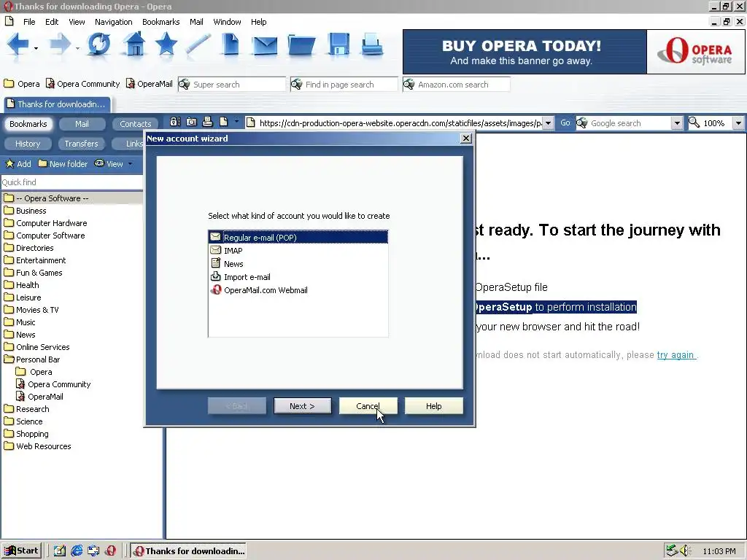Open the Window menu
Screen dimensions: 747x560
227,22
